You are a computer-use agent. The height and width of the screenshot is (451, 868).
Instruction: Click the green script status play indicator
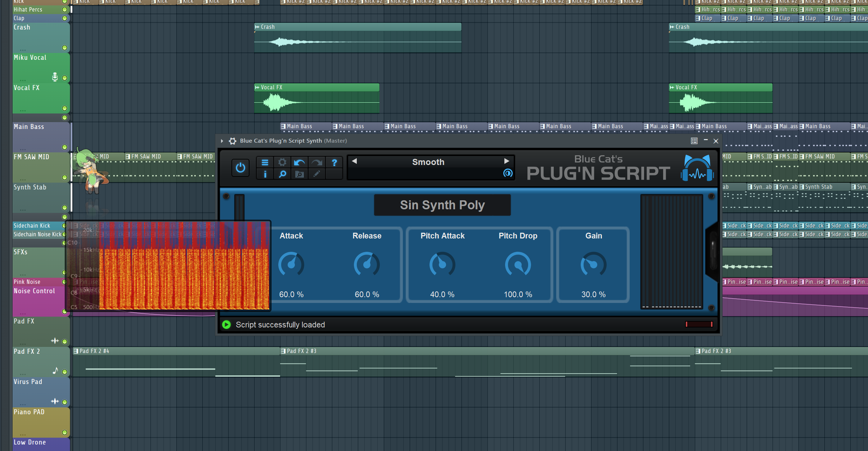pos(226,325)
